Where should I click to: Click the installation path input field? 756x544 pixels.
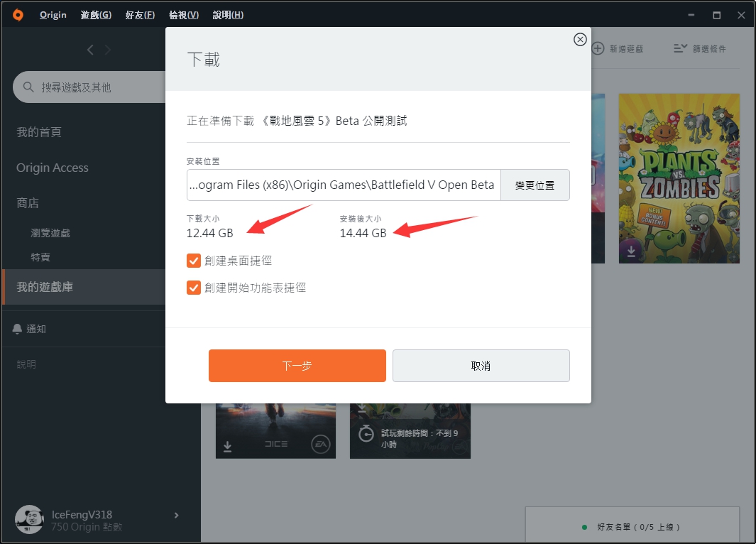341,184
